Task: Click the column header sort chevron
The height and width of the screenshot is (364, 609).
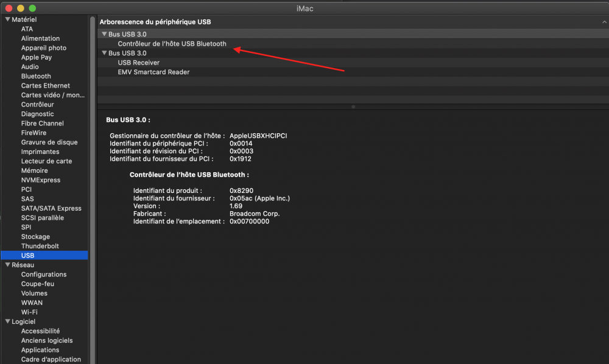Action: tap(603, 22)
